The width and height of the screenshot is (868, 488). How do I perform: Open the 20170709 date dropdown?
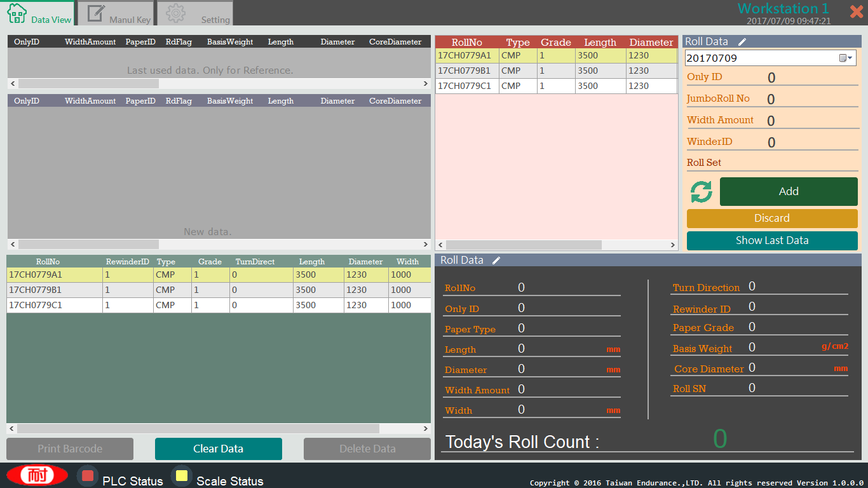click(846, 58)
